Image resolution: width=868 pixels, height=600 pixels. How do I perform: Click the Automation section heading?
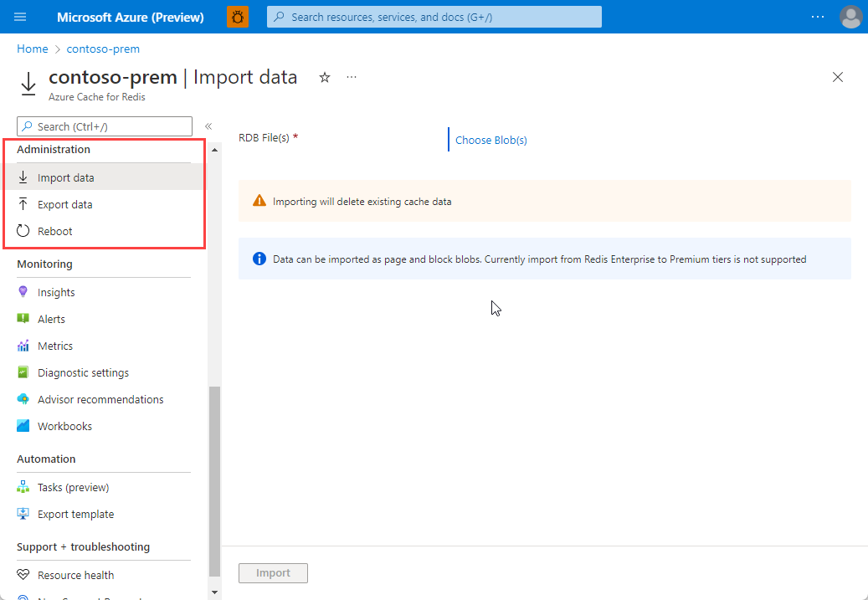[46, 459]
